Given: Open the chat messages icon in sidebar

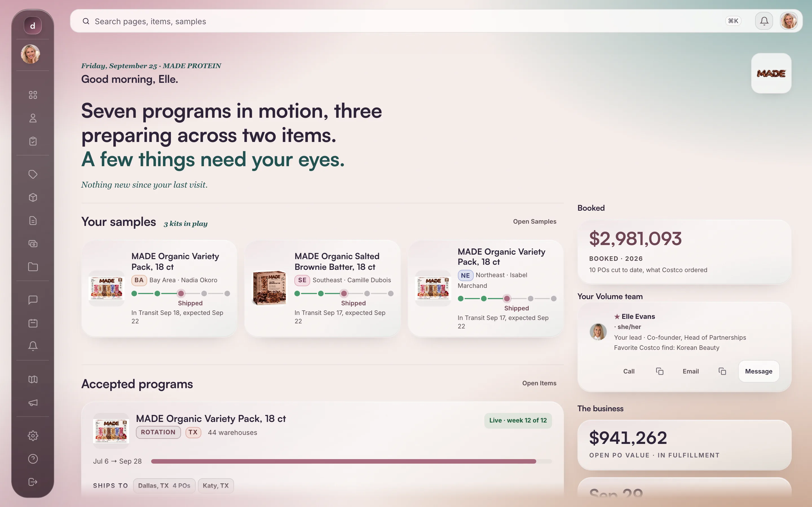Looking at the screenshot, I should 33,300.
